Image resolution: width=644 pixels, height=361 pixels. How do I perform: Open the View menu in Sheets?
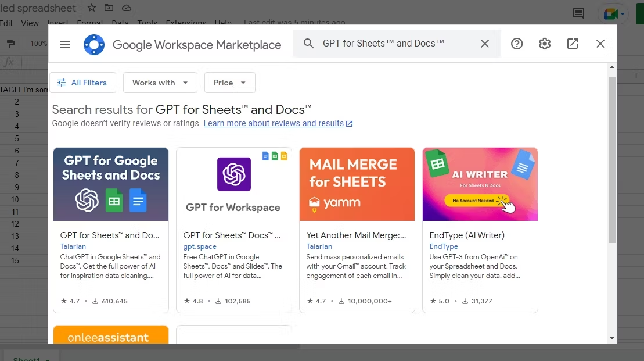click(30, 23)
